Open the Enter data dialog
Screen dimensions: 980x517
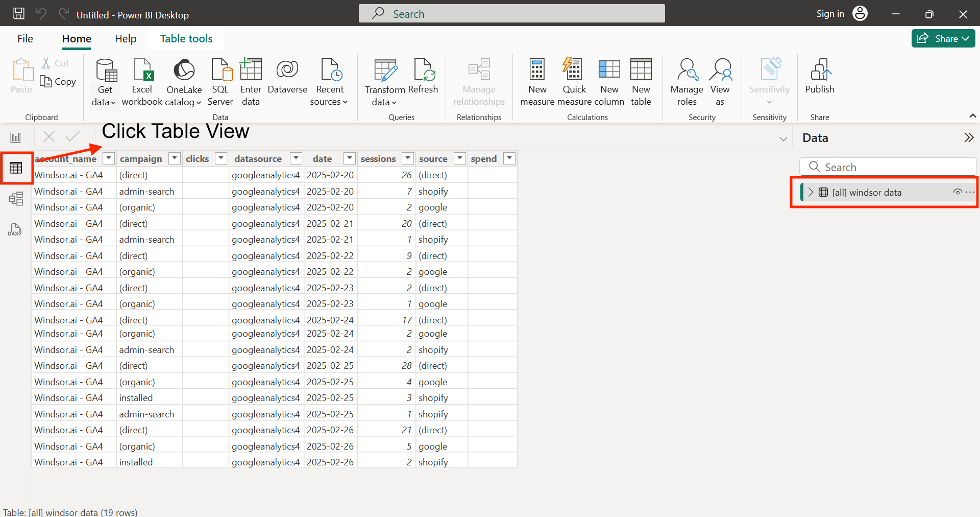coord(251,83)
